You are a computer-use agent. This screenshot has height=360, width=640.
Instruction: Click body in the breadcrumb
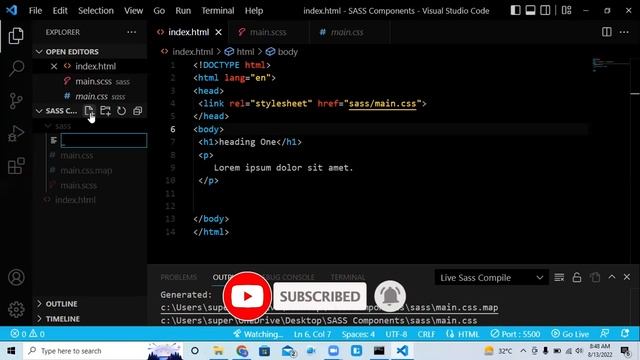287,52
